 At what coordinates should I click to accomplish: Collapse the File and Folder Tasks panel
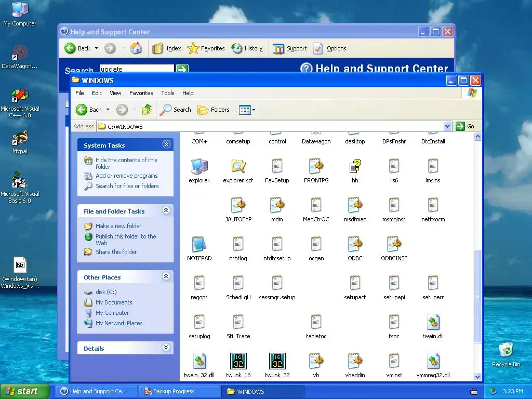pos(166,210)
